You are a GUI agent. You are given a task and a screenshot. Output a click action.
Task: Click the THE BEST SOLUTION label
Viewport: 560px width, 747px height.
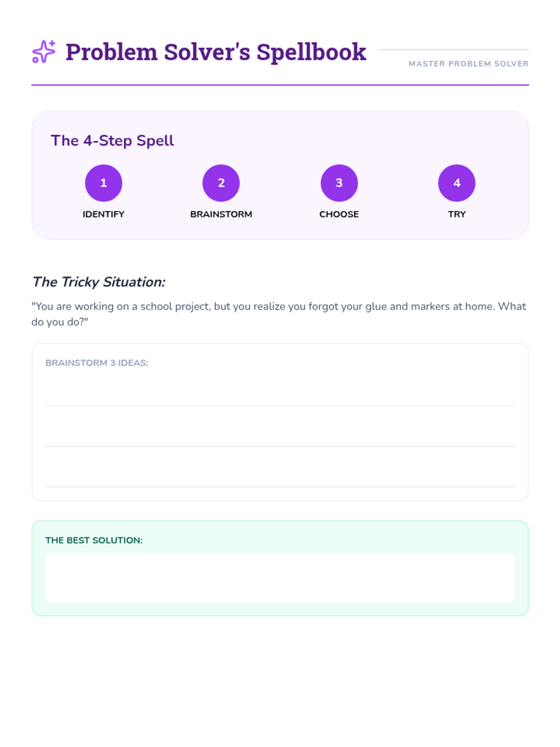pos(94,540)
